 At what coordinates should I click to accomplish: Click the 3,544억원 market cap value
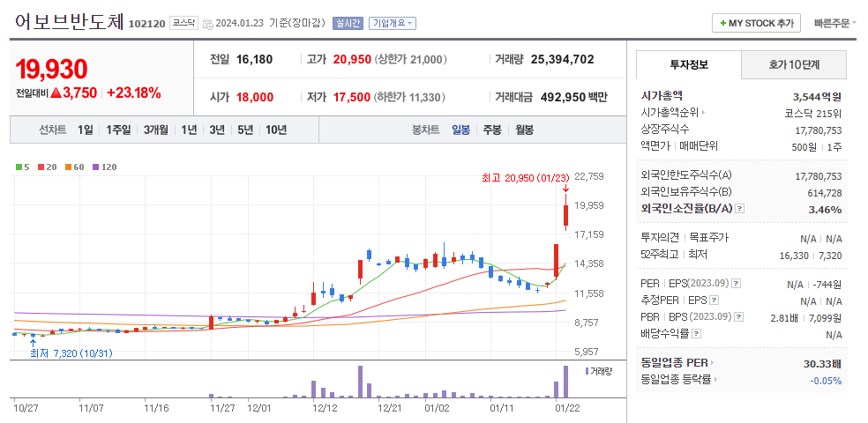[x=817, y=97]
